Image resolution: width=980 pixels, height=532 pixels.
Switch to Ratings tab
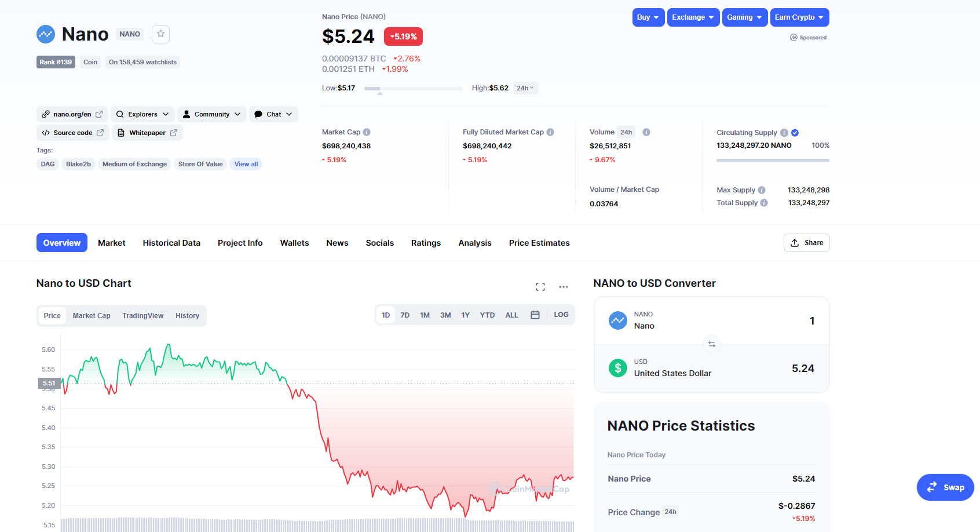pos(426,243)
